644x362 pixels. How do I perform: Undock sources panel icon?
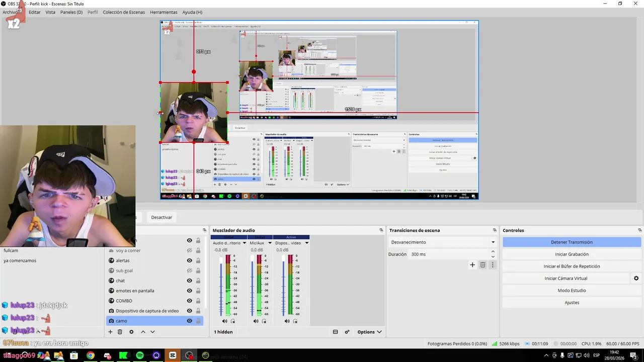coord(204,230)
